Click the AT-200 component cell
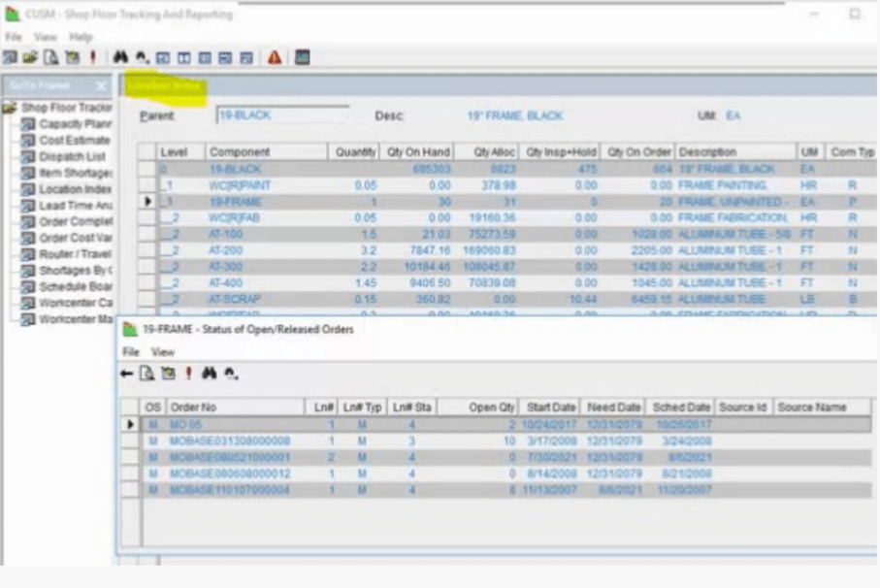This screenshot has height=588, width=880. pyautogui.click(x=266, y=250)
